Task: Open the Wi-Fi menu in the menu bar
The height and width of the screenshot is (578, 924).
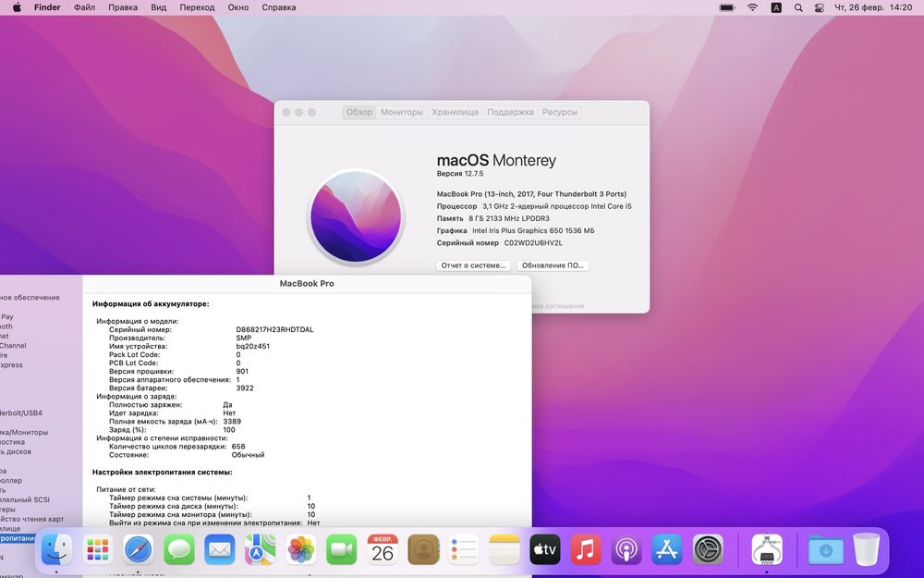Action: (x=752, y=7)
